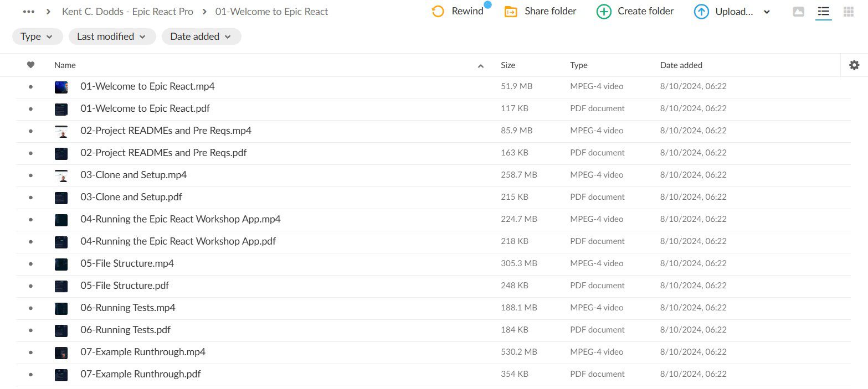Image resolution: width=868 pixels, height=389 pixels.
Task: Toggle favorite dot for 05-File Structure.mp4
Action: [30, 264]
